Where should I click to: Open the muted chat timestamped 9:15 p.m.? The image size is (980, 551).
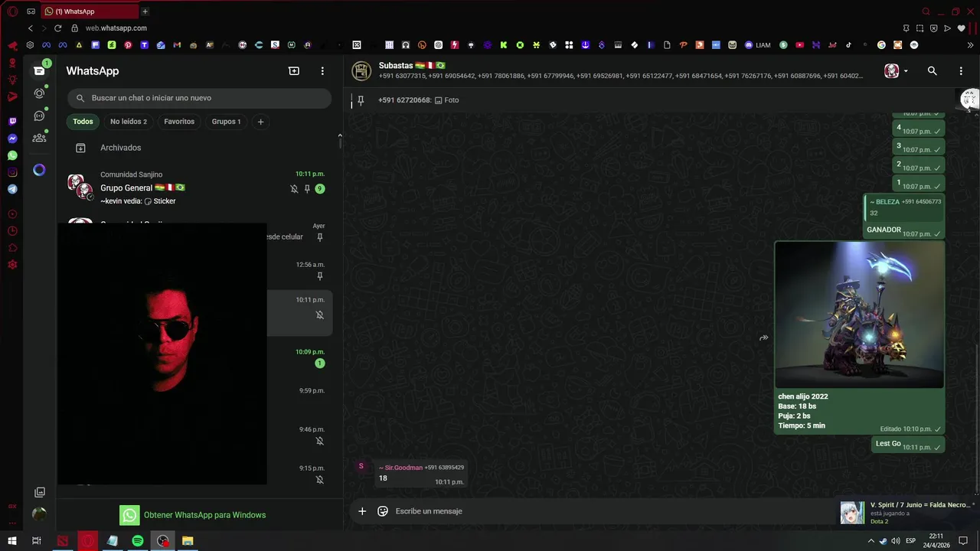pos(299,473)
